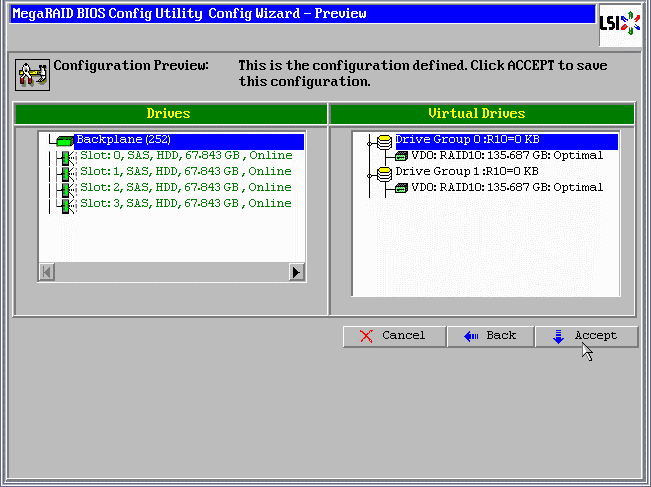Screen dimensions: 651x487
Task: Select Slot: 3, SAS, HDD drive entry
Action: click(x=186, y=203)
